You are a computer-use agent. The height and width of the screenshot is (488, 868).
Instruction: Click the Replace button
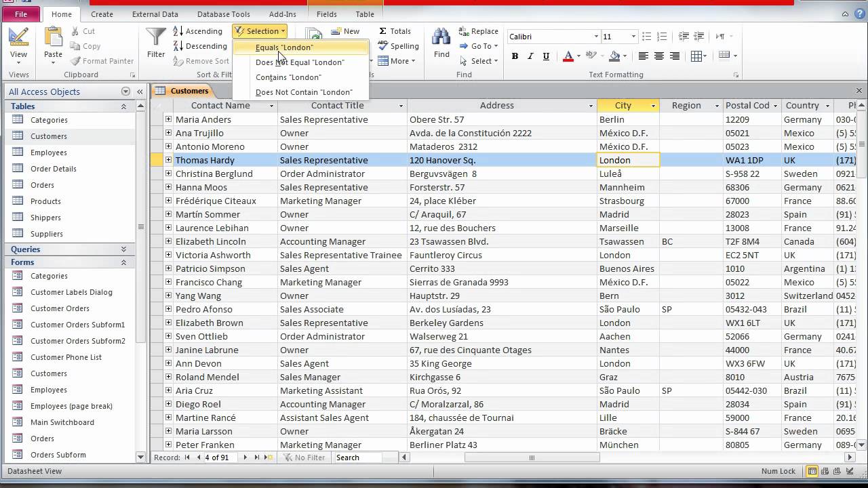479,31
